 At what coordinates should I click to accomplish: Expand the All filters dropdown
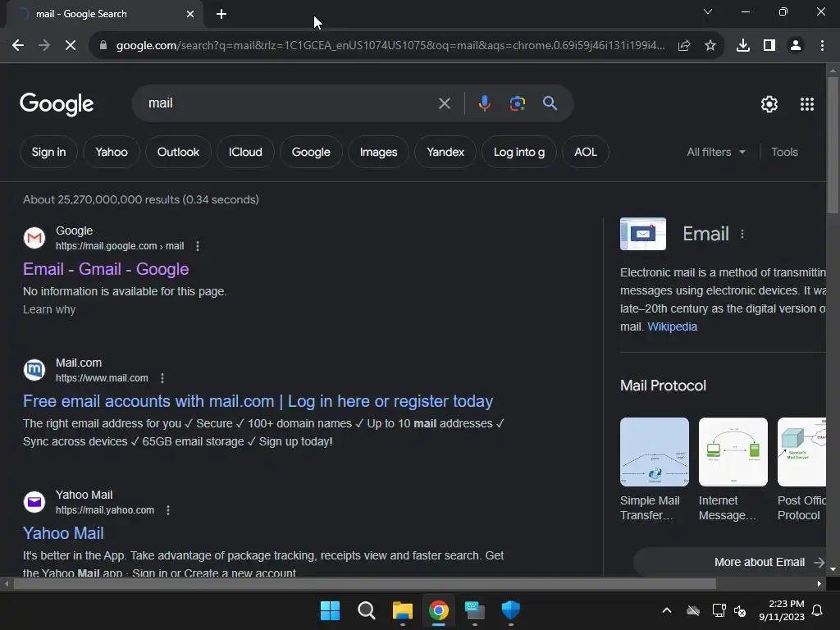tap(716, 152)
